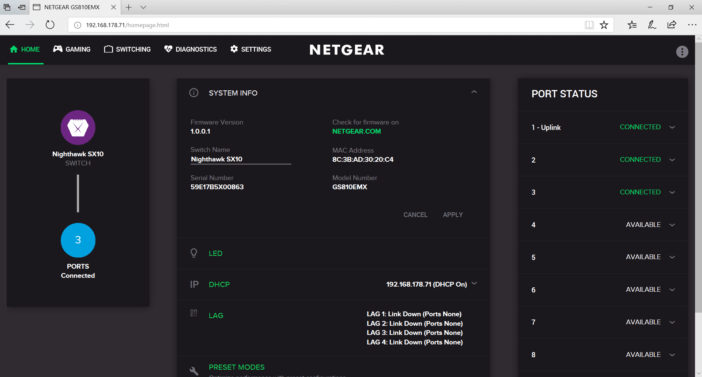Click the browser forward arrow
Image resolution: width=702 pixels, height=377 pixels.
click(30, 25)
